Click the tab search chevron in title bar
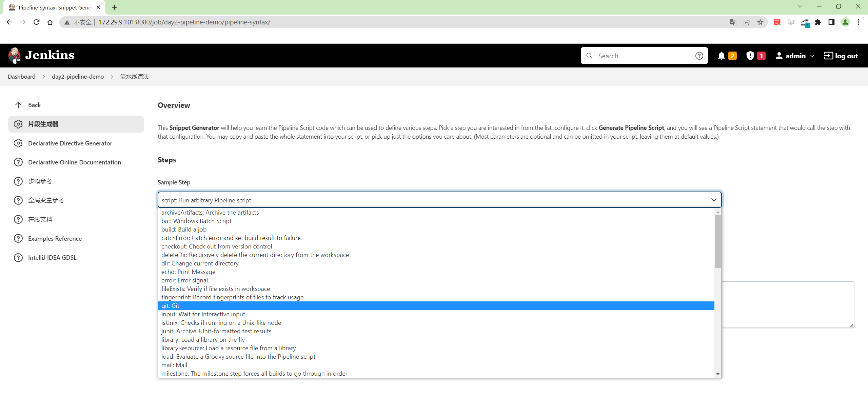The width and height of the screenshot is (868, 397). 800,6
